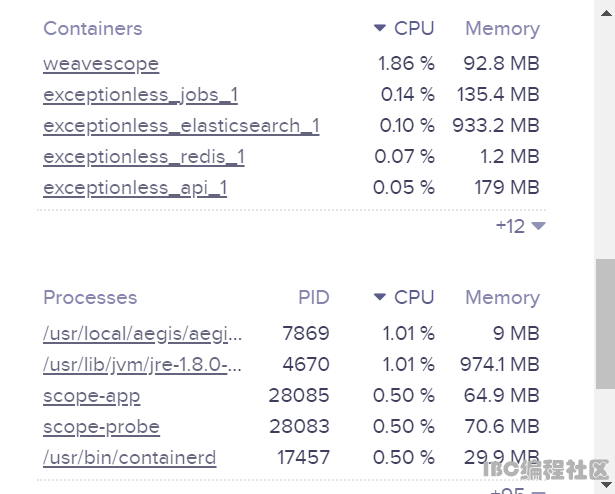Click the scrollbar up arrow
Image resolution: width=615 pixels, height=494 pixels.
pos(606,13)
